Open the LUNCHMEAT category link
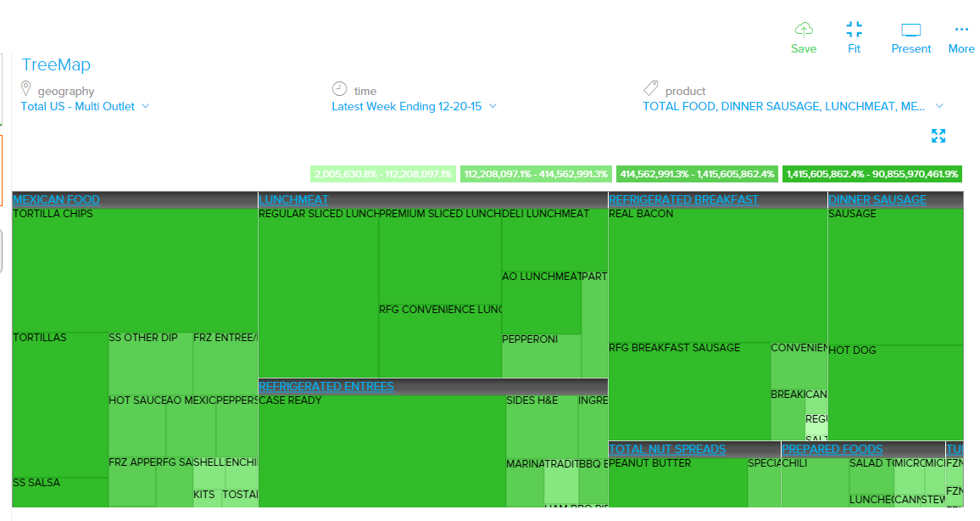 click(293, 200)
